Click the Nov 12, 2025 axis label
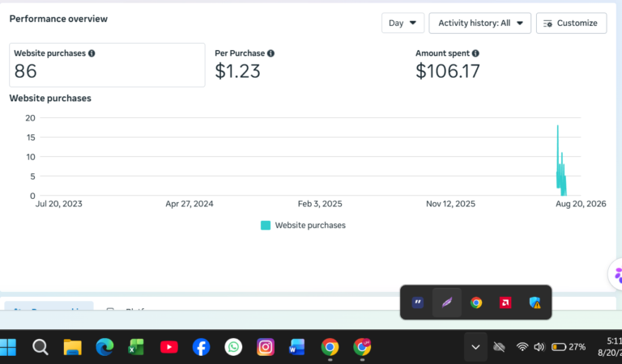This screenshot has height=364, width=622. pyautogui.click(x=450, y=204)
